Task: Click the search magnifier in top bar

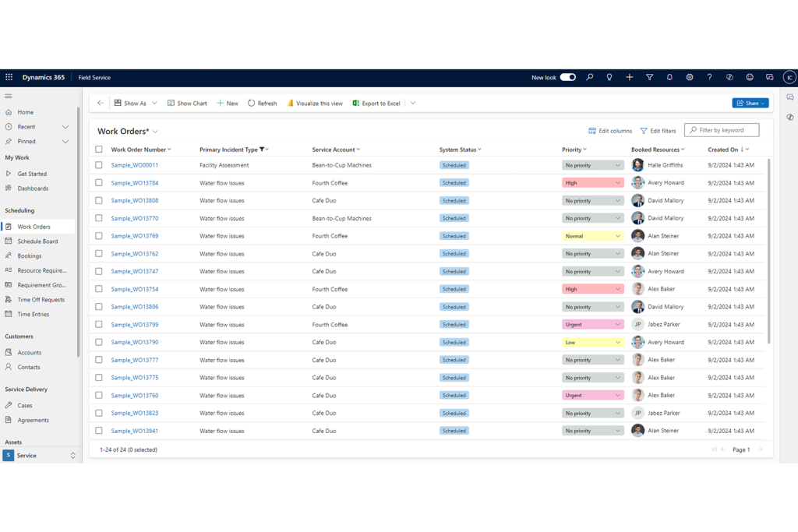Action: [x=589, y=77]
